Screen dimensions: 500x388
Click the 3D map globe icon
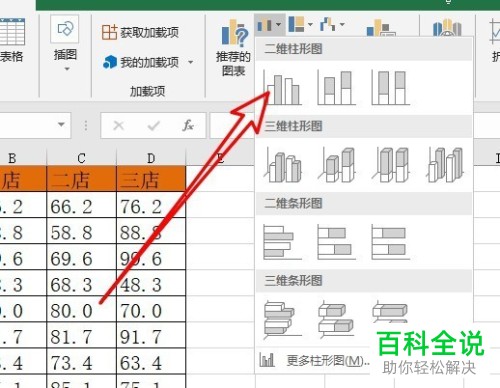447,28
